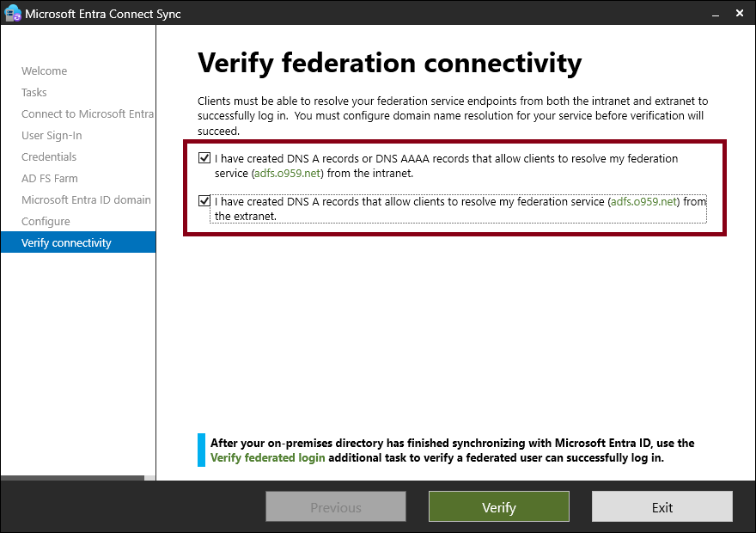Open Microsoft Entra ID domain step

pos(86,199)
